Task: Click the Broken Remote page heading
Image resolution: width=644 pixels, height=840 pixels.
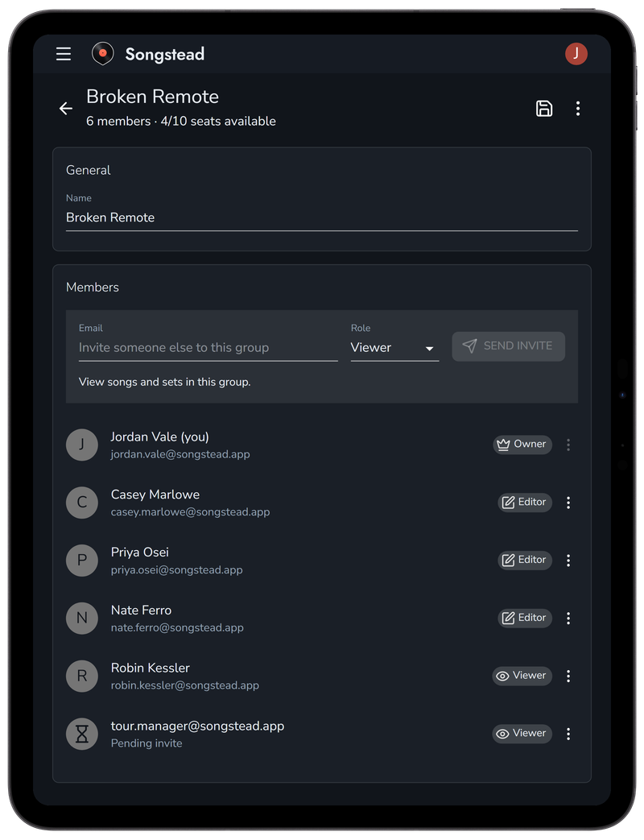Action: pyautogui.click(x=153, y=97)
